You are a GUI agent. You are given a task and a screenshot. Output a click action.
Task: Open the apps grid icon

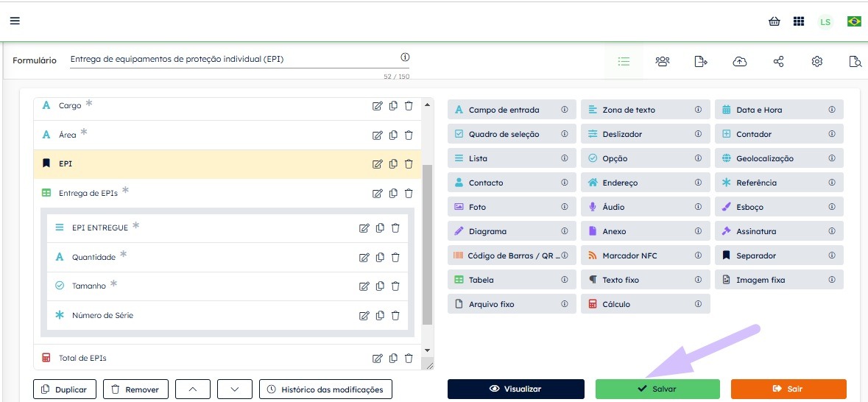(798, 21)
